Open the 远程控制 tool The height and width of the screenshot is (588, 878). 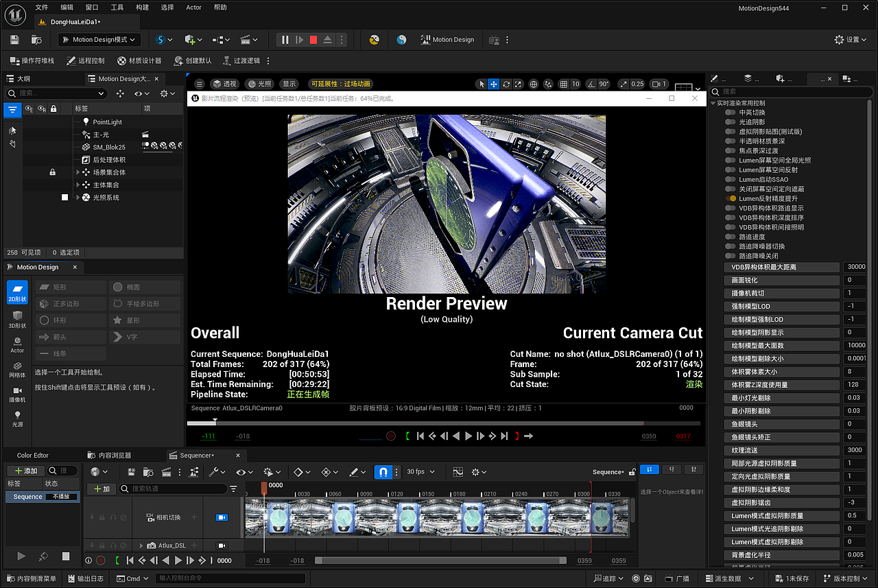pos(86,61)
